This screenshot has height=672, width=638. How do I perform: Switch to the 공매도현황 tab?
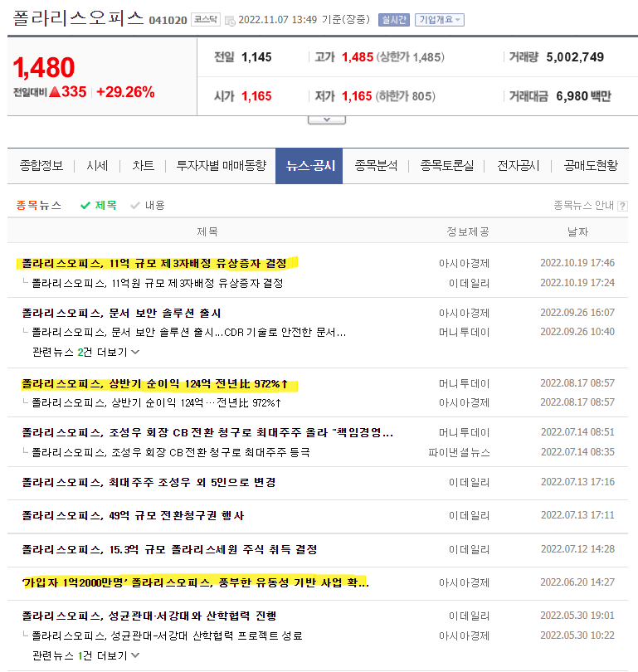point(591,166)
